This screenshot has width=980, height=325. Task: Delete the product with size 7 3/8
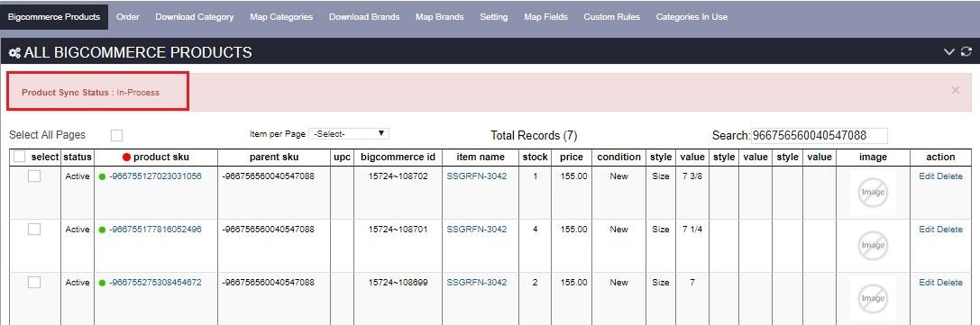tap(950, 176)
